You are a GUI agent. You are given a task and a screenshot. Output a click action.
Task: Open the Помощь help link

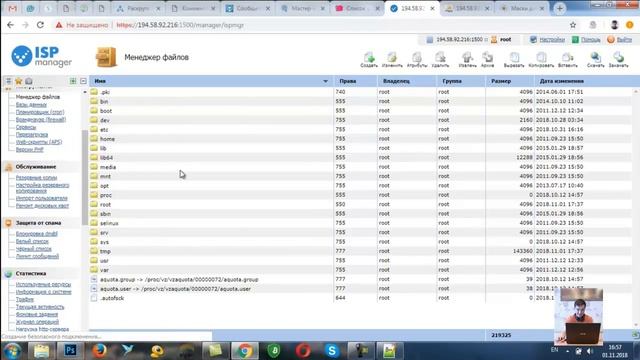point(591,40)
